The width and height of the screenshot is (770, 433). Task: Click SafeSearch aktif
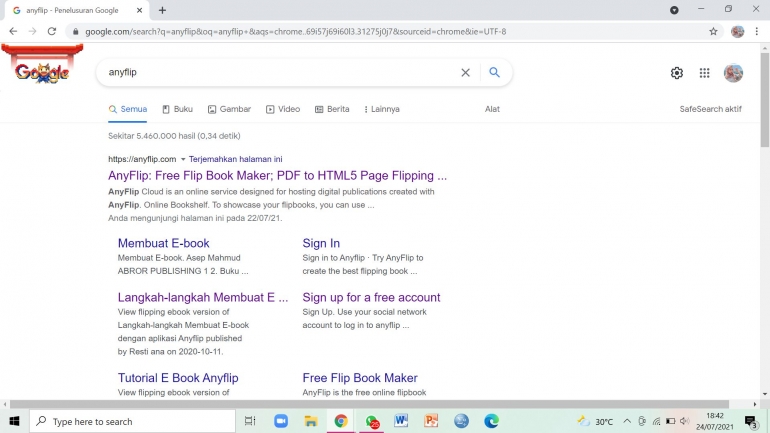click(710, 109)
